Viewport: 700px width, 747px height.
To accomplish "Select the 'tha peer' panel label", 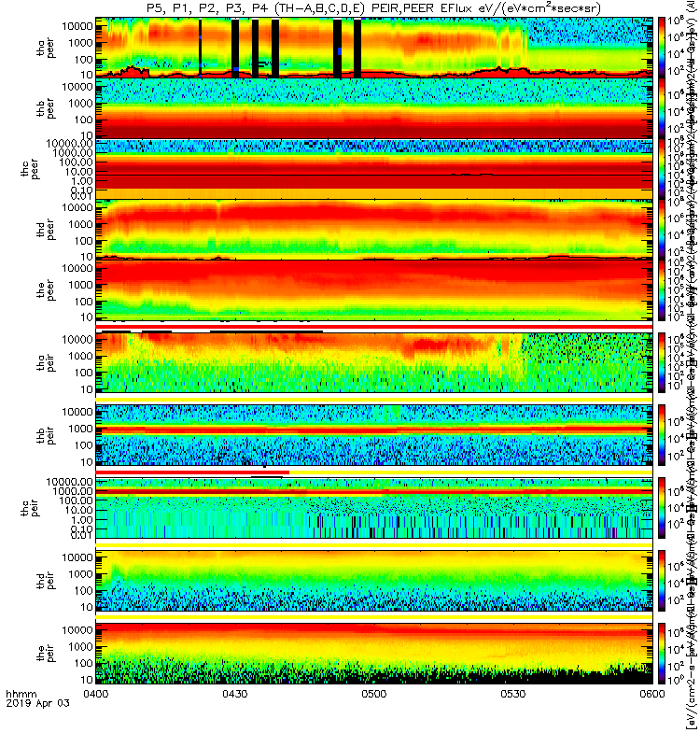I will click(46, 49).
